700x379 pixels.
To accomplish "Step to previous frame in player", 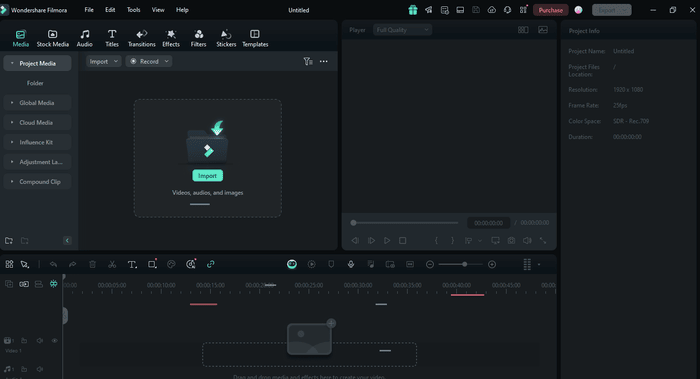I will coord(355,241).
